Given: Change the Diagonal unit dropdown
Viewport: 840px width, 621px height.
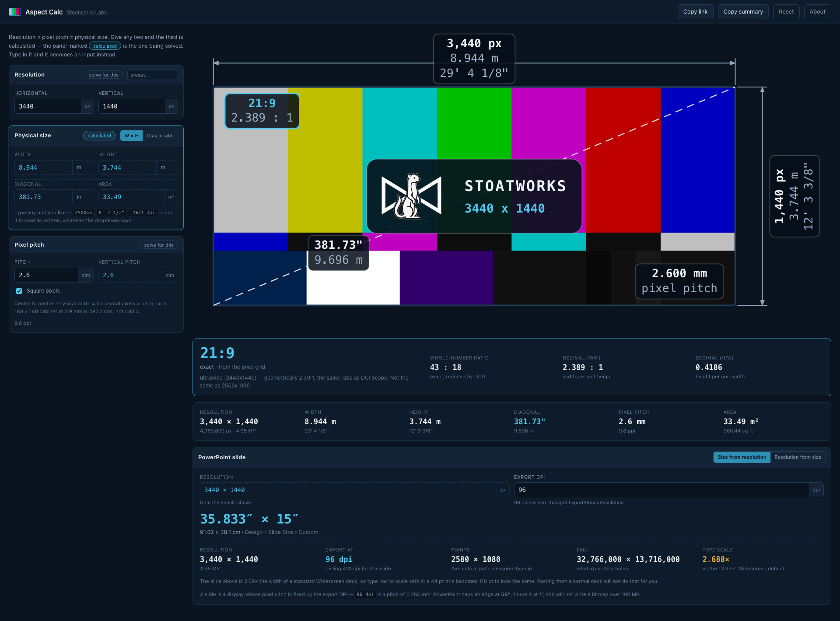Looking at the screenshot, I should (83, 197).
